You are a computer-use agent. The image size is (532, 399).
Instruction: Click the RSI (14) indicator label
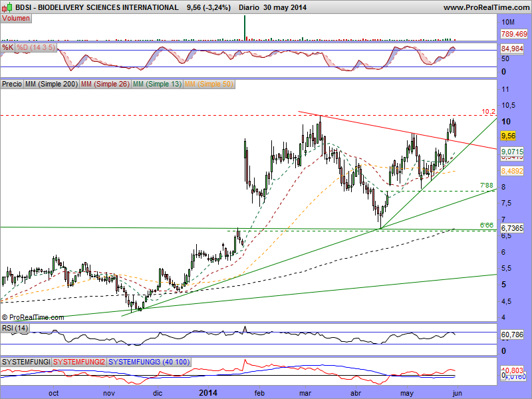point(15,327)
